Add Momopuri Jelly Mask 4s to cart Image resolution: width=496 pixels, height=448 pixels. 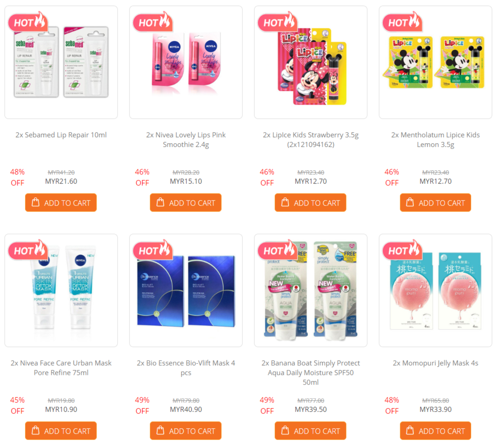click(x=435, y=431)
